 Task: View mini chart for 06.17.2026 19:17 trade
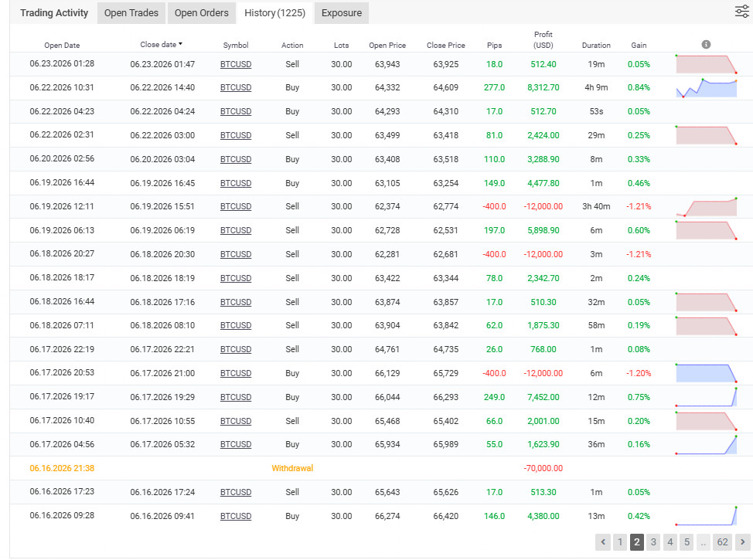click(x=706, y=397)
